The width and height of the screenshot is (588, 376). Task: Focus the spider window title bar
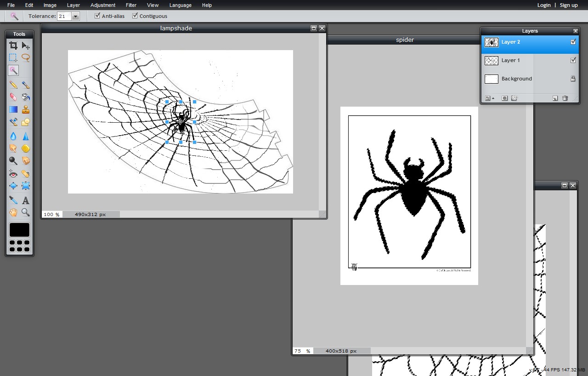(x=405, y=40)
